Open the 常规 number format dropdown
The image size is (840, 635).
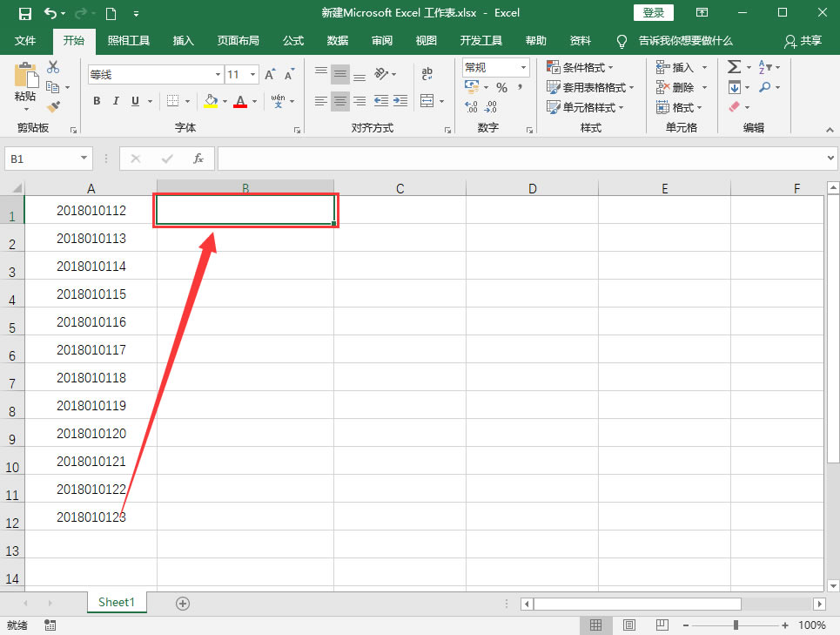494,67
